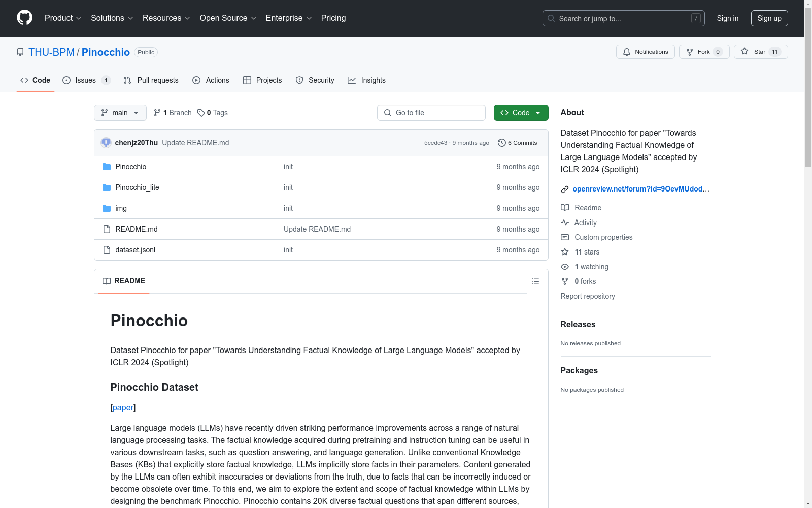Click the repository icon beside THU-BPM
Viewport: 812px width, 508px height.
tap(20, 52)
